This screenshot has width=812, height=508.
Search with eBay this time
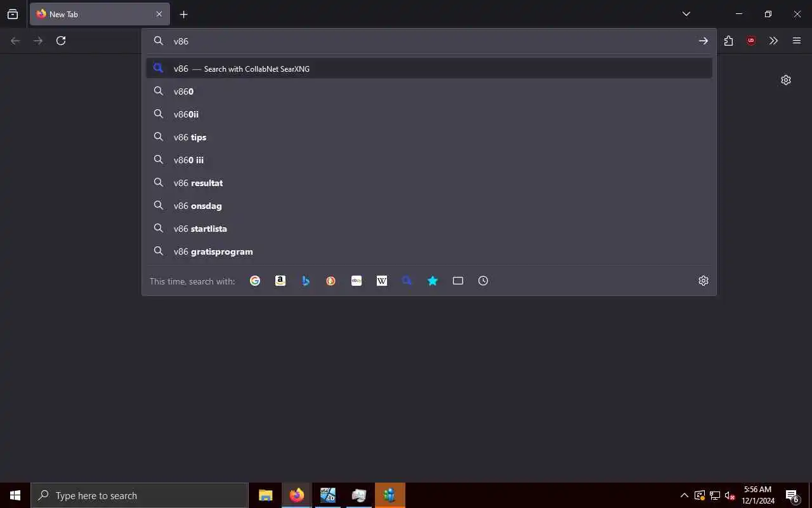[357, 281]
